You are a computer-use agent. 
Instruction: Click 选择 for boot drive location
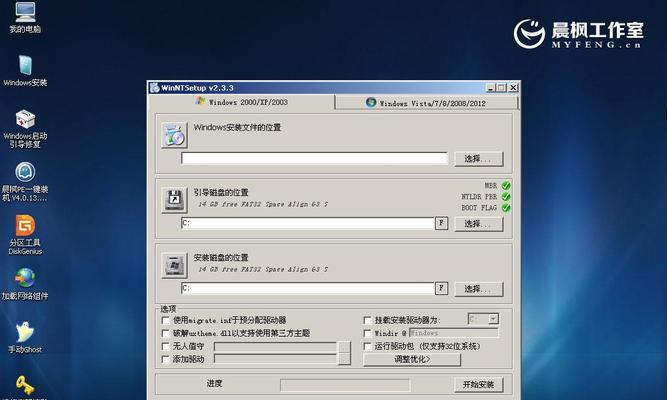click(x=479, y=224)
